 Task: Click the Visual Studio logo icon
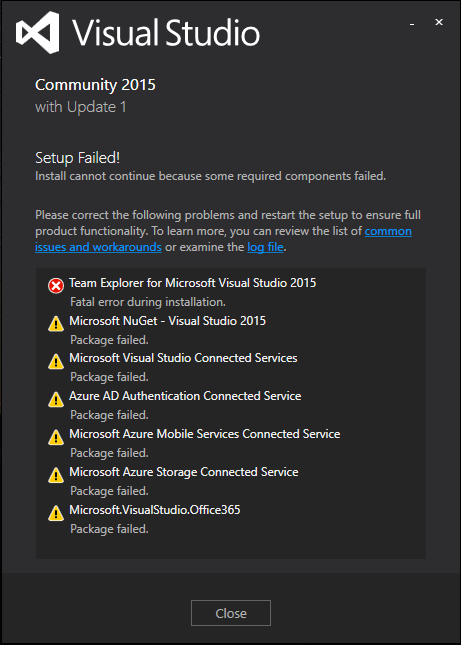point(37,32)
